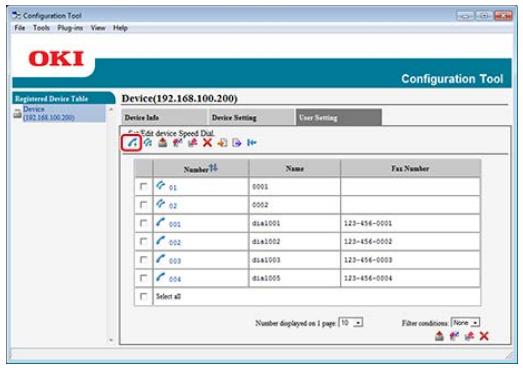Tick the checkbox for row 01

(x=143, y=186)
